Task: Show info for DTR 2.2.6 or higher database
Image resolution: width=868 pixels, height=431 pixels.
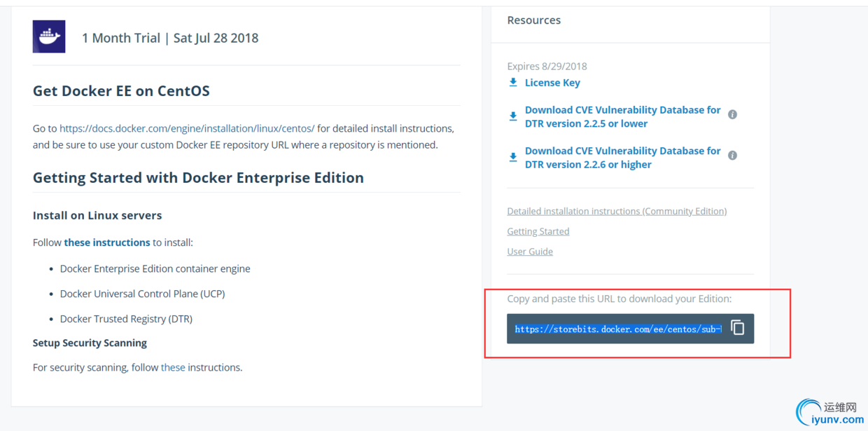Action: 732,156
